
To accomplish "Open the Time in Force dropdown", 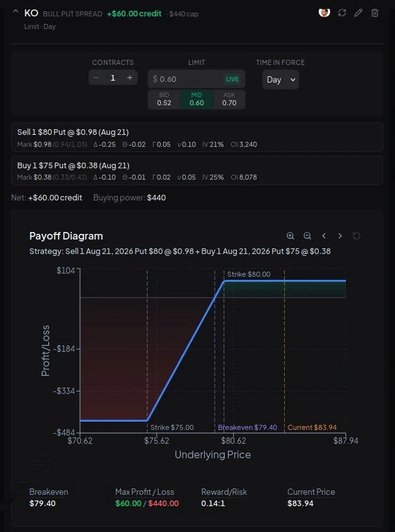I will coord(280,79).
